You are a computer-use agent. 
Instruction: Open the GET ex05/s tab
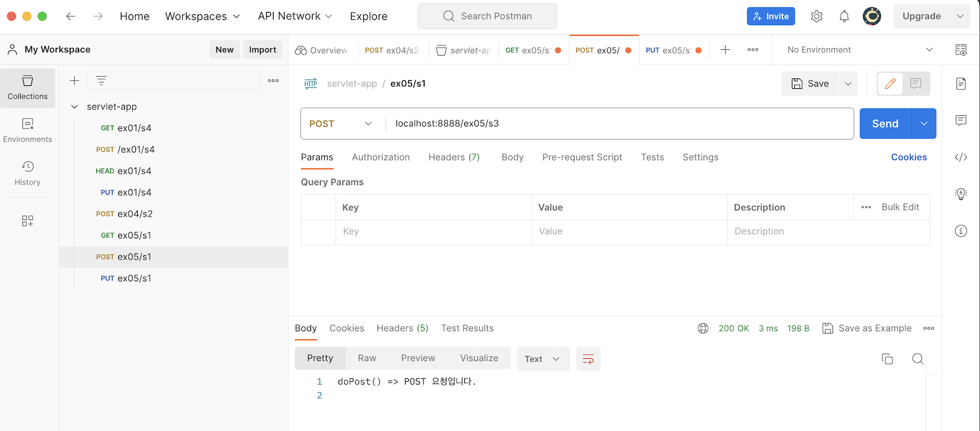534,50
